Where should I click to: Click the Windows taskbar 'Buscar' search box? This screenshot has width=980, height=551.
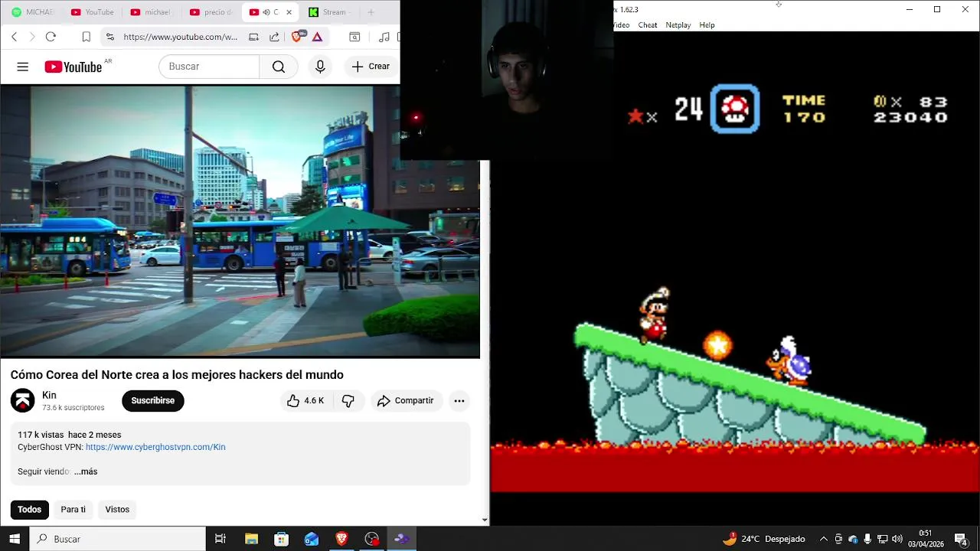tap(118, 539)
